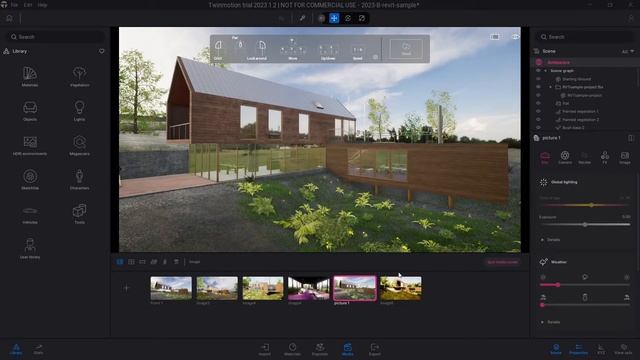Open the Import tab
Viewport: 640px width, 360px height.
(265, 349)
